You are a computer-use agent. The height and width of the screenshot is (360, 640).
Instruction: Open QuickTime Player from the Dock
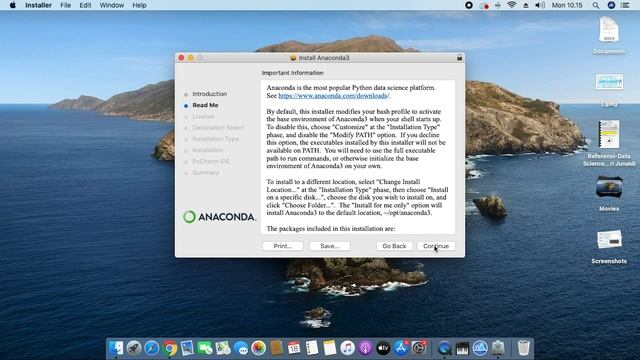coord(444,348)
